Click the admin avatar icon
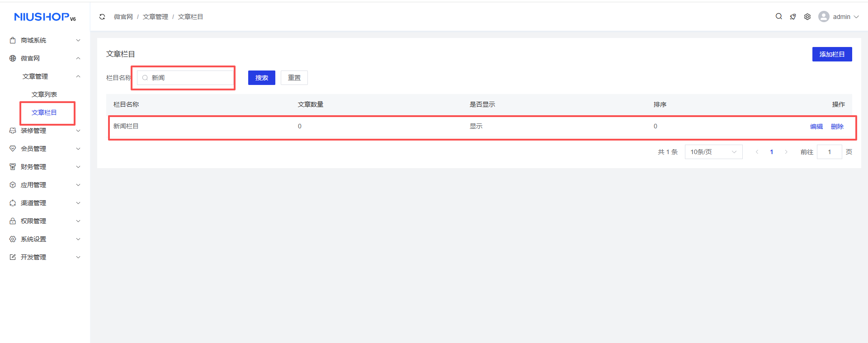The height and width of the screenshot is (343, 868). [x=824, y=17]
